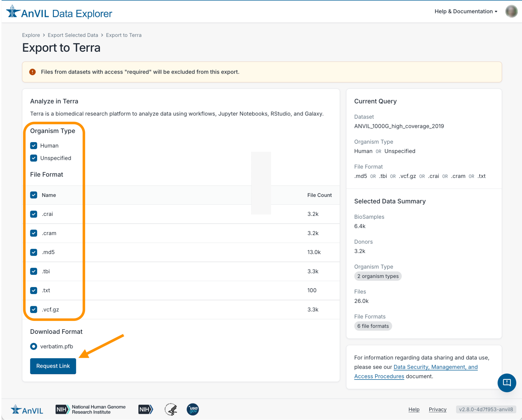The height and width of the screenshot is (420, 522).
Task: Click the Export to Terra breadcrumb
Action: pyautogui.click(x=124, y=35)
